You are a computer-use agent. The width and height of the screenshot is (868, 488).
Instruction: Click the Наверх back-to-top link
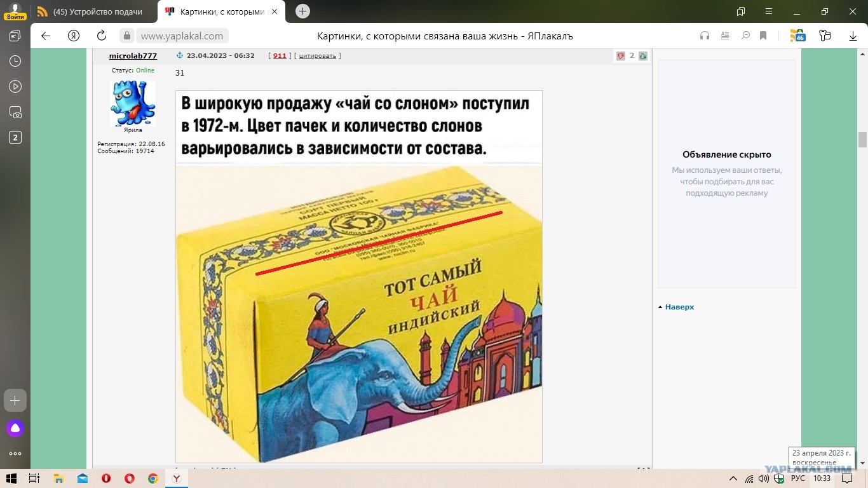tap(679, 307)
